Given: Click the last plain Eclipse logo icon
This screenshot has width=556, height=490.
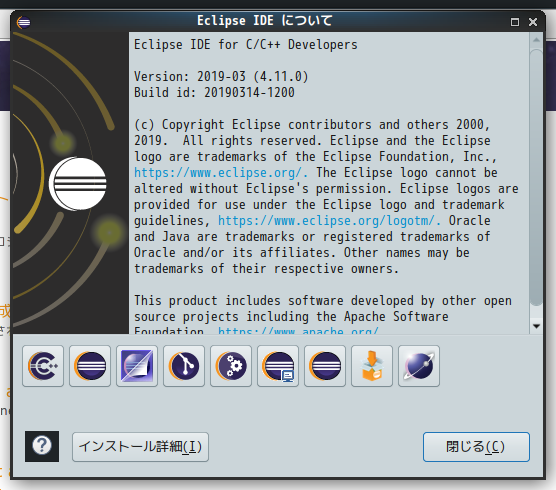Looking at the screenshot, I should click(325, 366).
